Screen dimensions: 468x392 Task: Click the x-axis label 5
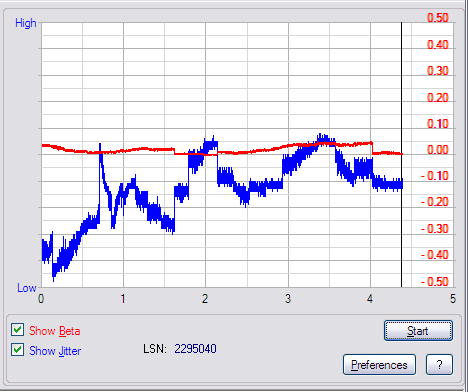point(452,299)
